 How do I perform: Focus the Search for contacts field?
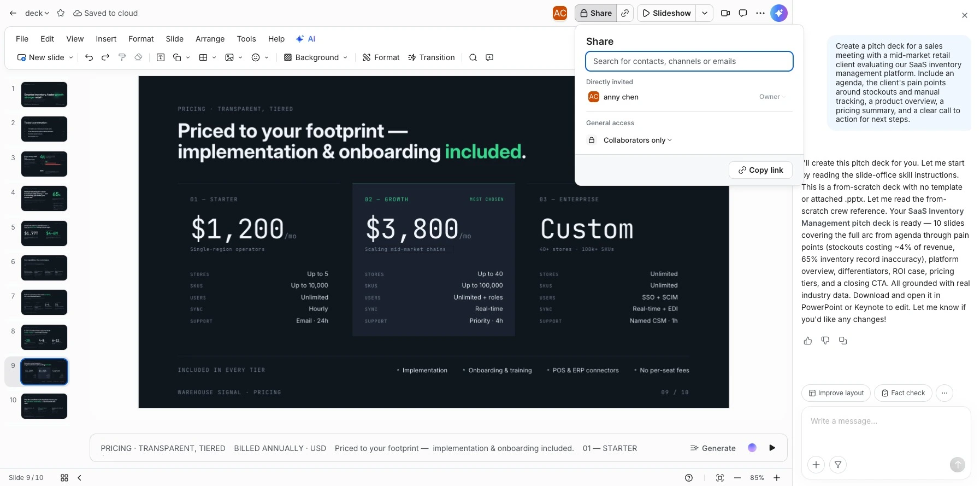(689, 61)
